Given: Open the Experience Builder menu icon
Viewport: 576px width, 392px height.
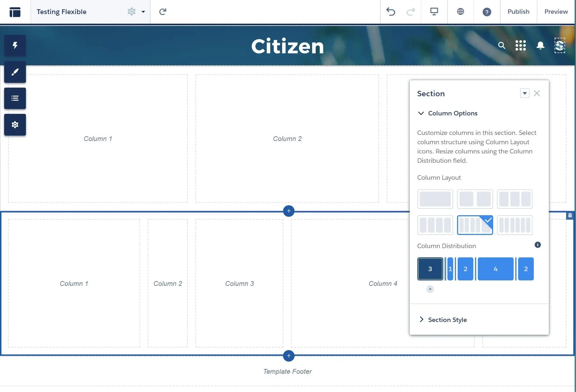Looking at the screenshot, I should 15,12.
